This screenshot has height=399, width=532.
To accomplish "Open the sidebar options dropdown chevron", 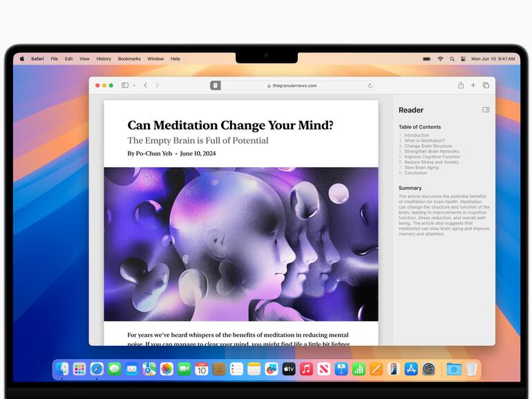I will coord(134,86).
